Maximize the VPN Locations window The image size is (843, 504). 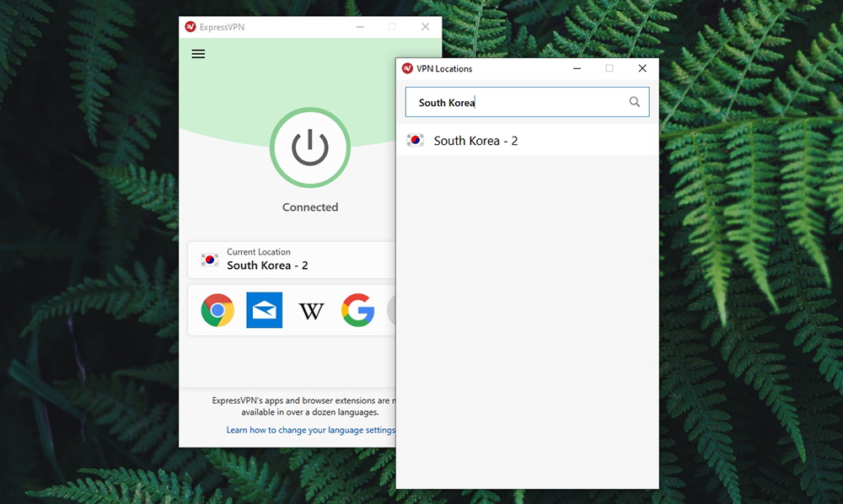pyautogui.click(x=609, y=68)
